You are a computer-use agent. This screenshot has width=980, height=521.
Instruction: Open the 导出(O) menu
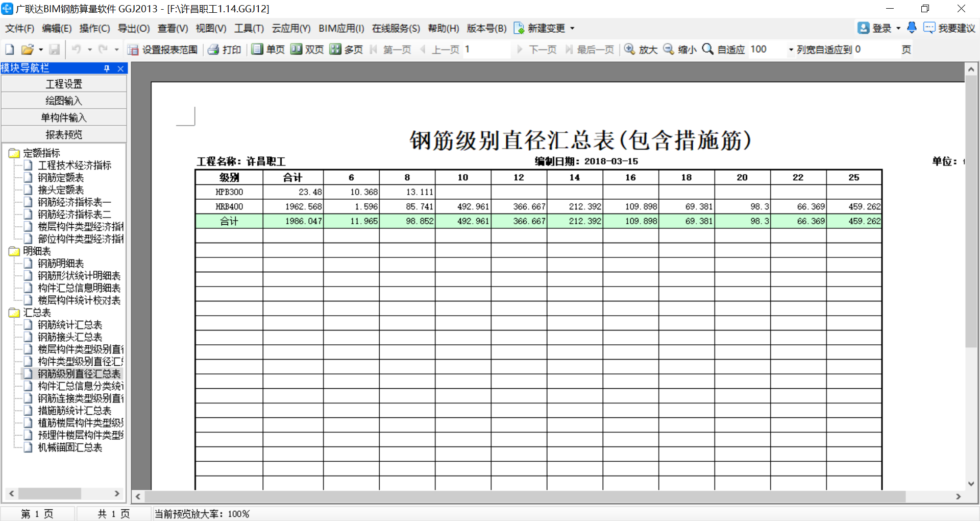tap(134, 29)
